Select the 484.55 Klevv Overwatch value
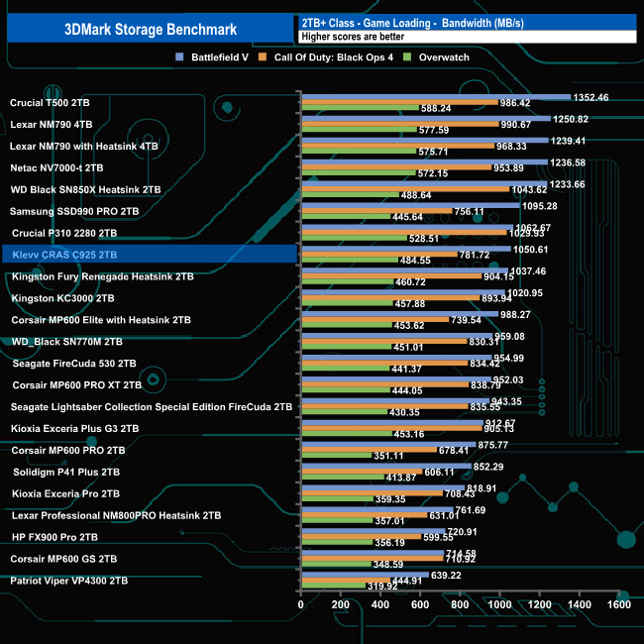 click(415, 261)
